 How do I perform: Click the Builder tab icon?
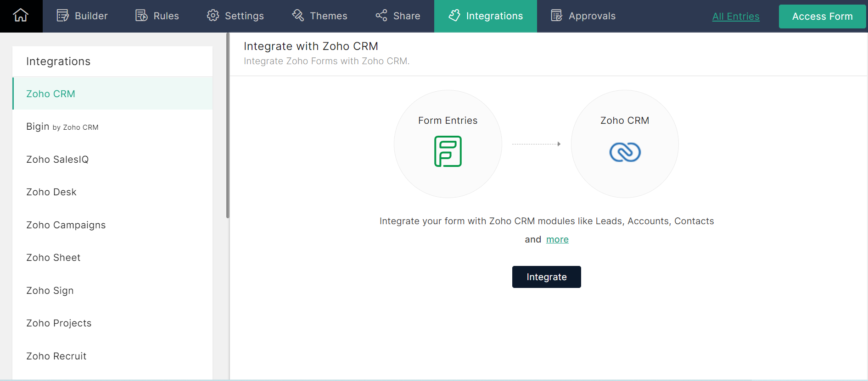tap(62, 16)
